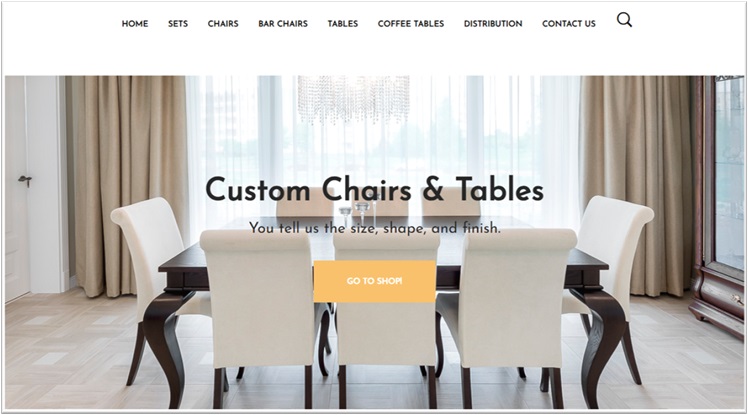748x415 pixels.
Task: Click the door handle on left door
Action: coord(25,180)
